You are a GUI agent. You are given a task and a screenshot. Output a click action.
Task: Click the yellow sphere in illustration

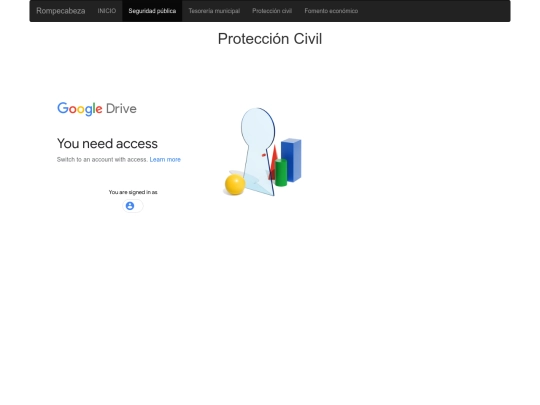(x=235, y=185)
